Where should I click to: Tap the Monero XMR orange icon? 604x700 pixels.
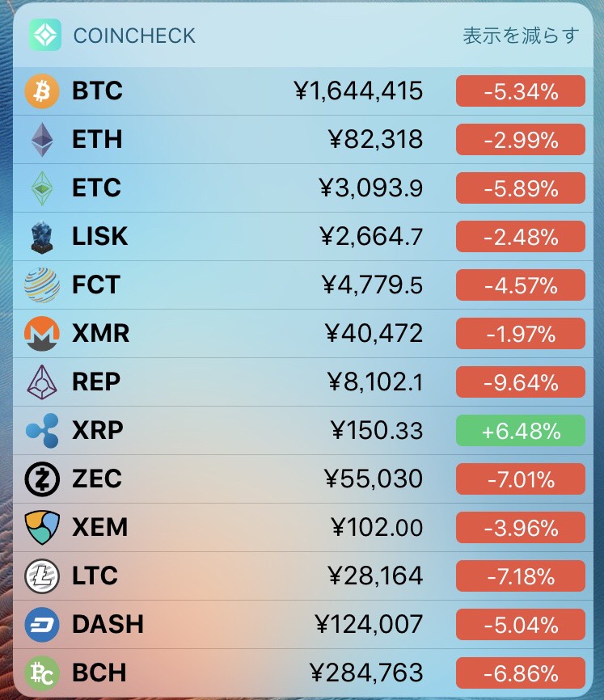(42, 334)
